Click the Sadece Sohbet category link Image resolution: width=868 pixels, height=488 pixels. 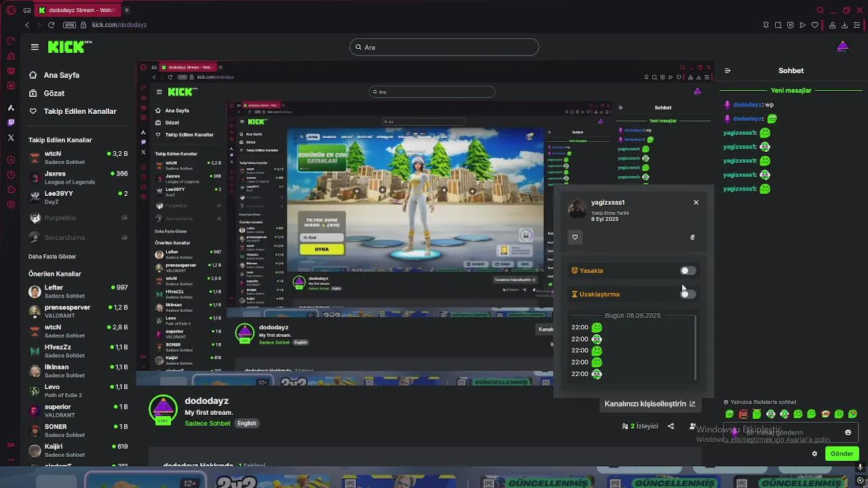pyautogui.click(x=208, y=424)
